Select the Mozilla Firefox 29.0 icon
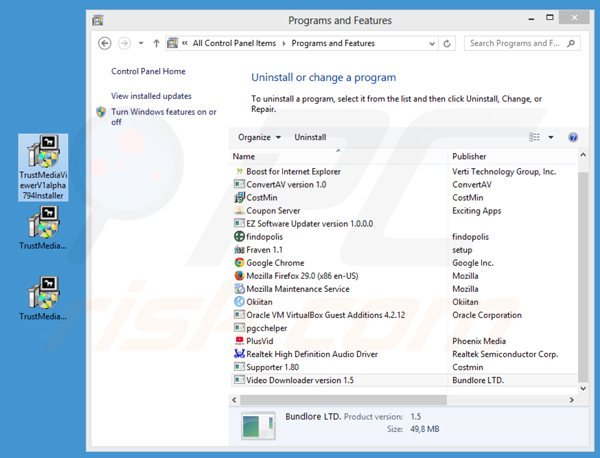The image size is (600, 458). pos(239,276)
